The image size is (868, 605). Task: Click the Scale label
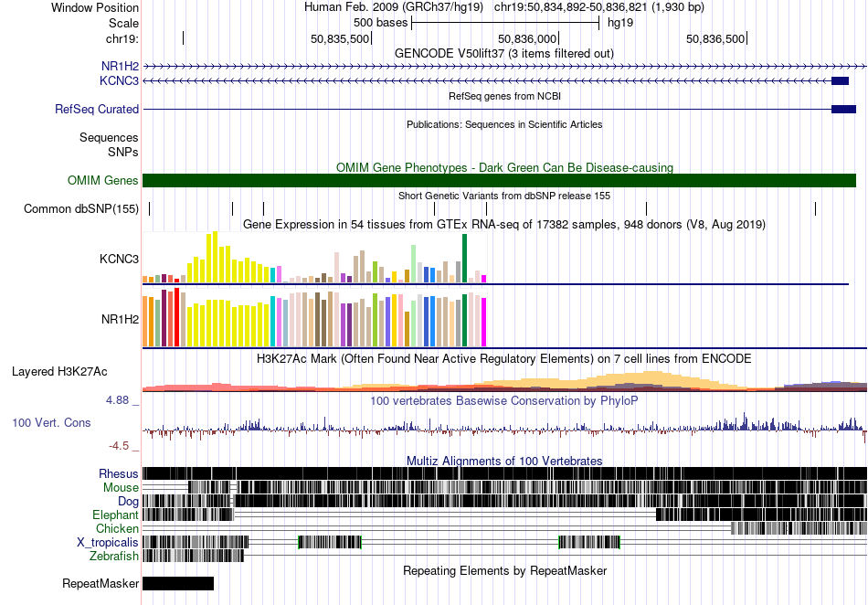coord(124,23)
